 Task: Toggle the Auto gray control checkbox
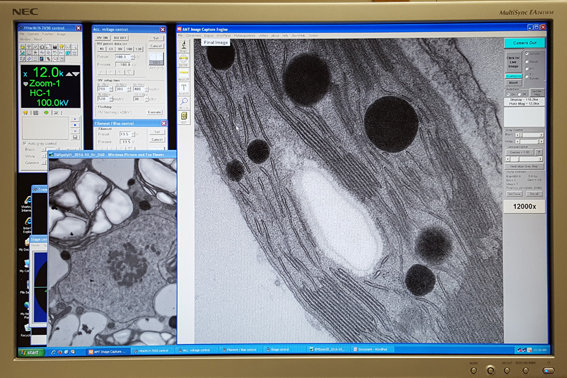pos(25,144)
